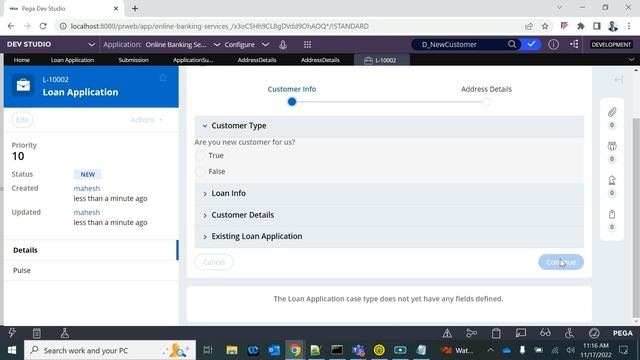Screen dimensions: 640x360
Task: Open the Windows Start menu
Action: (11, 350)
